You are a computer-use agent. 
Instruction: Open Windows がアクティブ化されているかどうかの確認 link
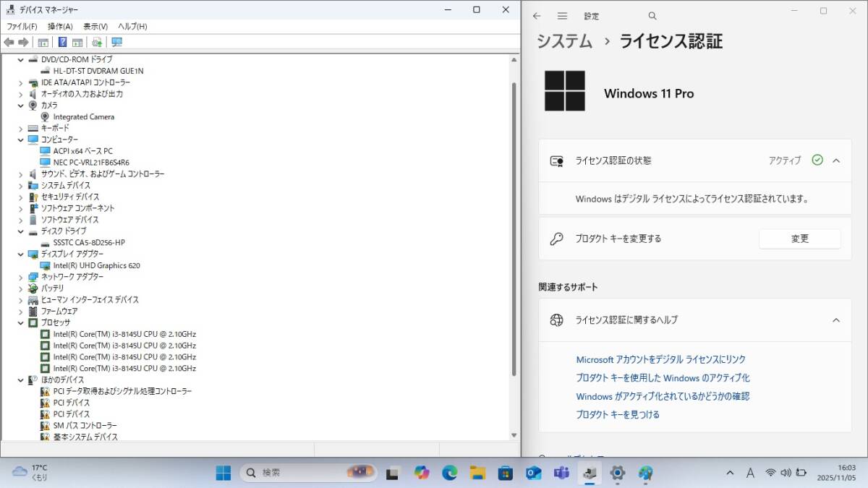663,396
